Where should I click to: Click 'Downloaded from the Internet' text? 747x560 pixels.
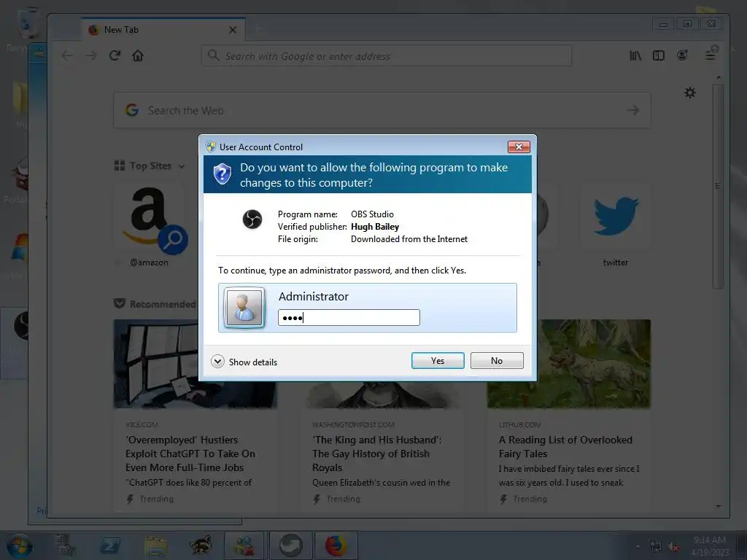click(409, 239)
